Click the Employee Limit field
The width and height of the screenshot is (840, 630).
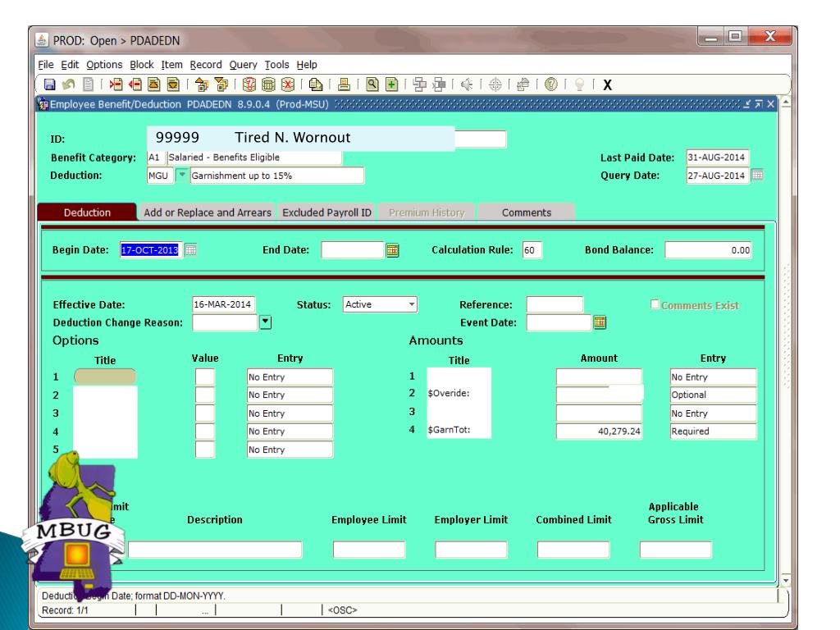pos(369,550)
